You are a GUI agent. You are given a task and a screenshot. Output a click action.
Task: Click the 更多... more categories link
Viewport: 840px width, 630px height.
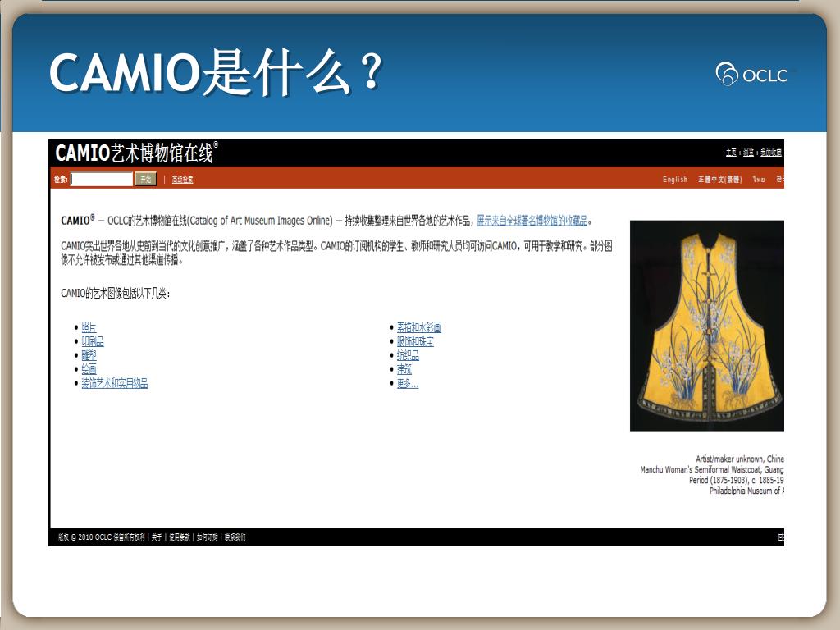pyautogui.click(x=408, y=382)
